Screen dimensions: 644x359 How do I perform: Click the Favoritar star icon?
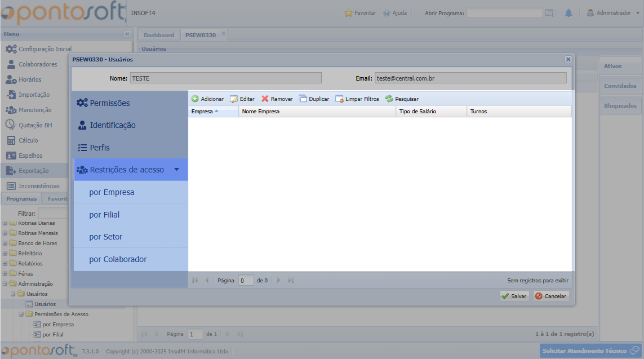click(348, 13)
